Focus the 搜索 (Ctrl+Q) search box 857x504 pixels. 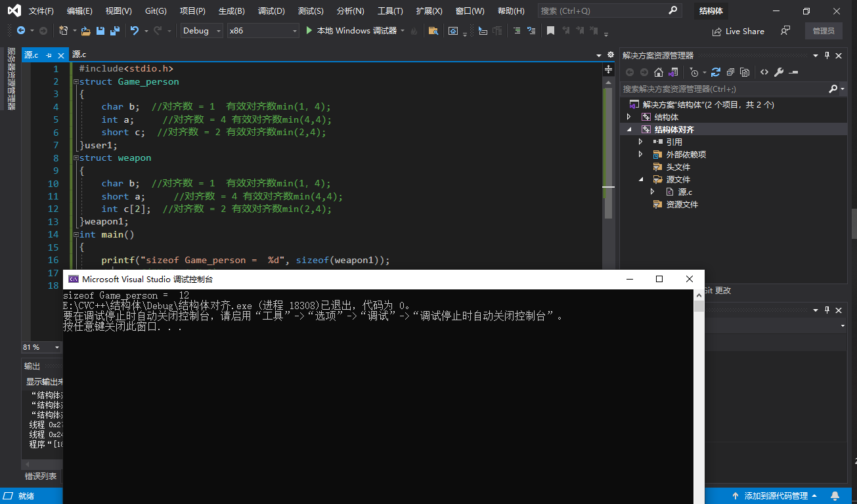tap(609, 11)
